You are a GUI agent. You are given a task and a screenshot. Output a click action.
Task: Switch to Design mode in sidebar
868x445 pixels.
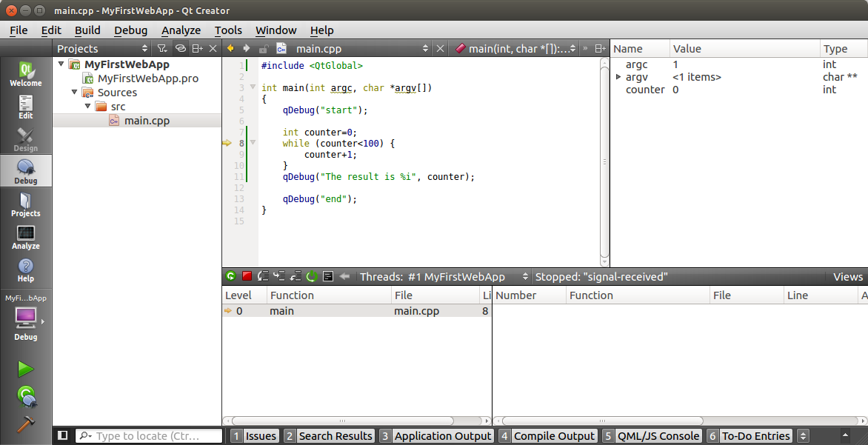point(25,139)
